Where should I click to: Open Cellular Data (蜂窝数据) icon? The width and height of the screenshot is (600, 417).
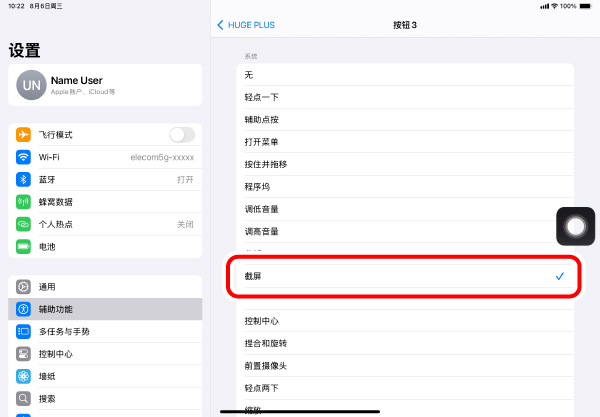pos(23,201)
